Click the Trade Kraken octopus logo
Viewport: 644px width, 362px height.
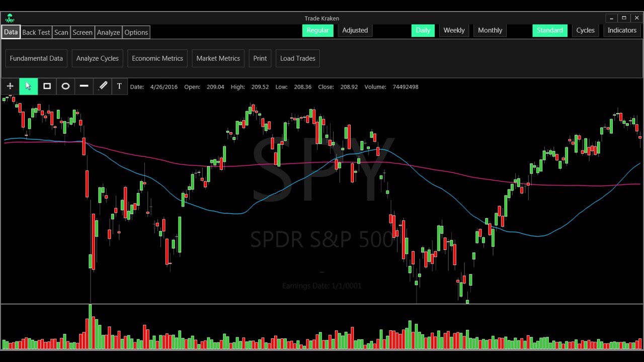(10, 19)
